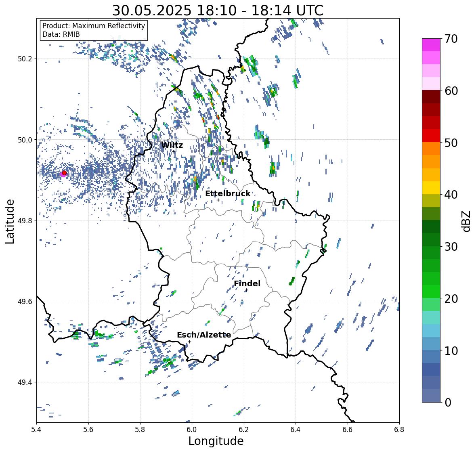Viewport: 476px width, 451px height.
Task: Click the 6.0 longitude tick label
Action: [192, 430]
